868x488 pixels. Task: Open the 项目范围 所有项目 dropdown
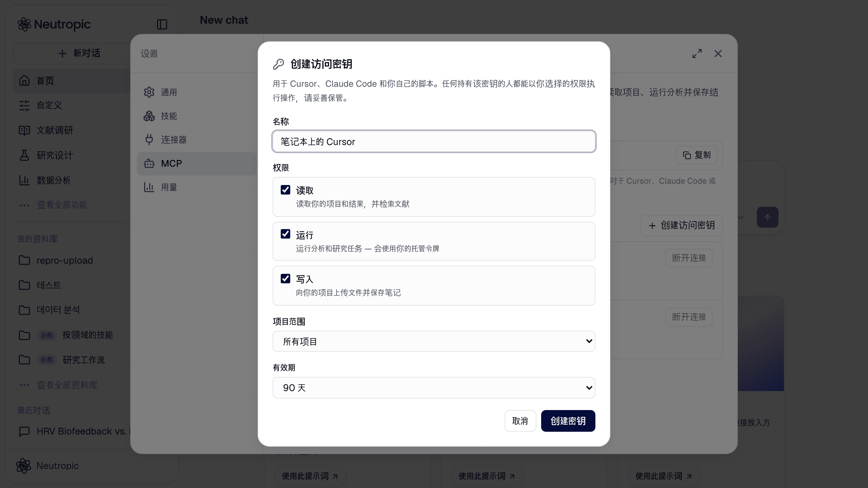tap(434, 341)
